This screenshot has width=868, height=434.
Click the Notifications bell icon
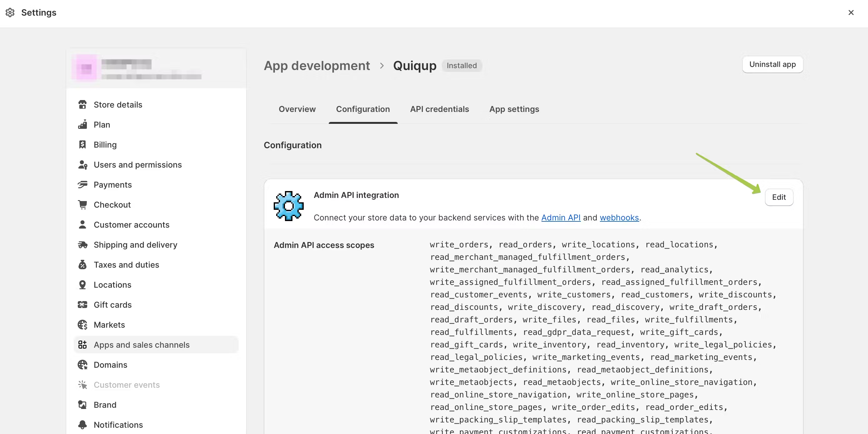(x=82, y=425)
